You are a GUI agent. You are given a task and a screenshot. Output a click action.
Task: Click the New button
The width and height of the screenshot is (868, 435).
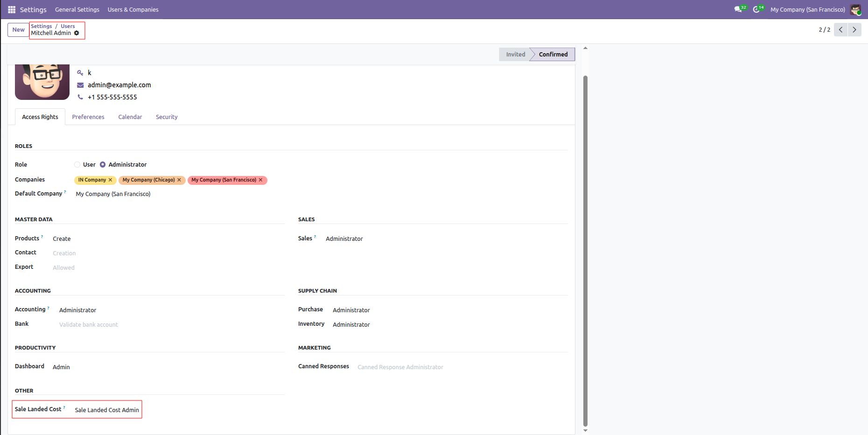19,30
